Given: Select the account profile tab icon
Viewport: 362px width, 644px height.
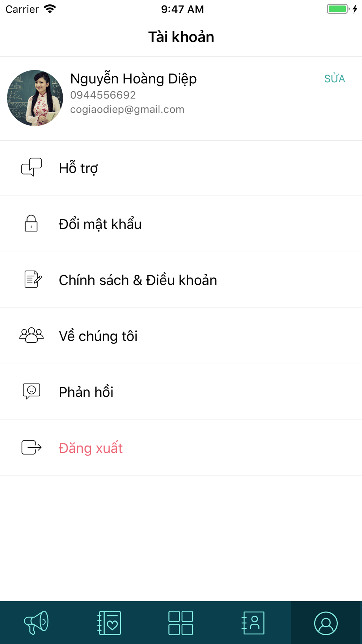Looking at the screenshot, I should point(326,623).
